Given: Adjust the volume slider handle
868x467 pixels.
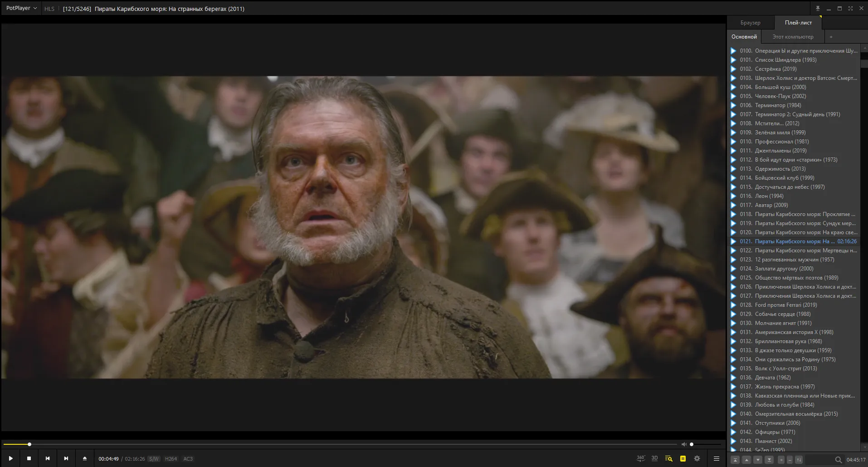Looking at the screenshot, I should click(x=692, y=444).
